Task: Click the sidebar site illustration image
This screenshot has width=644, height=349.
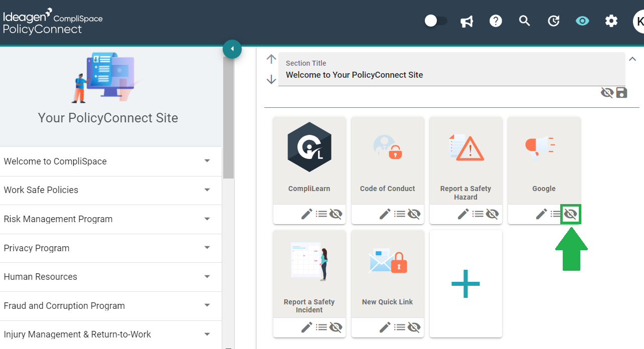Action: (x=107, y=78)
